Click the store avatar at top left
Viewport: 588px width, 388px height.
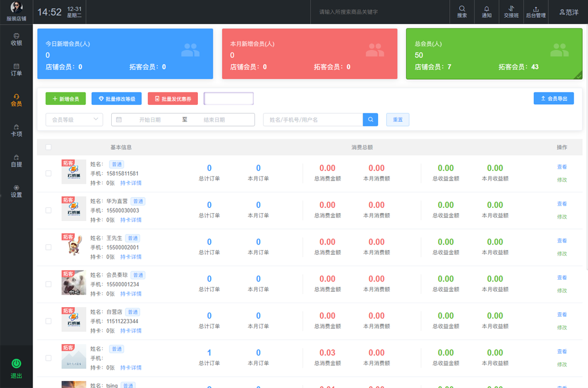click(x=17, y=7)
